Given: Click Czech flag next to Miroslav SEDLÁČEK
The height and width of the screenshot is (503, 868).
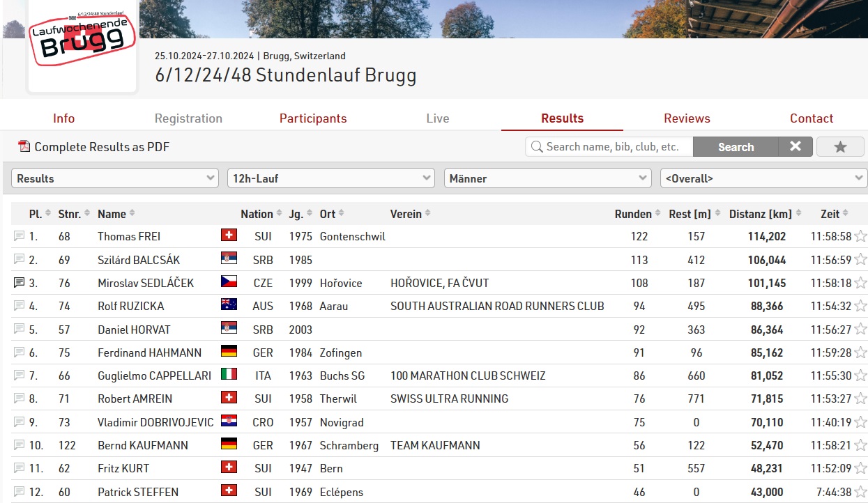Looking at the screenshot, I should 229,281.
